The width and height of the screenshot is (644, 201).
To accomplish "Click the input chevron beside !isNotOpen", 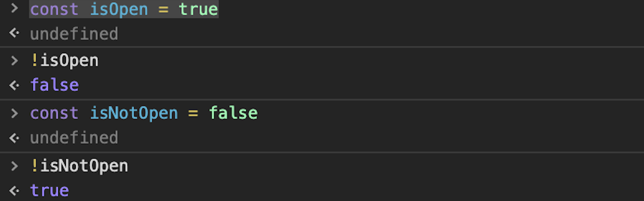I will coord(14,165).
